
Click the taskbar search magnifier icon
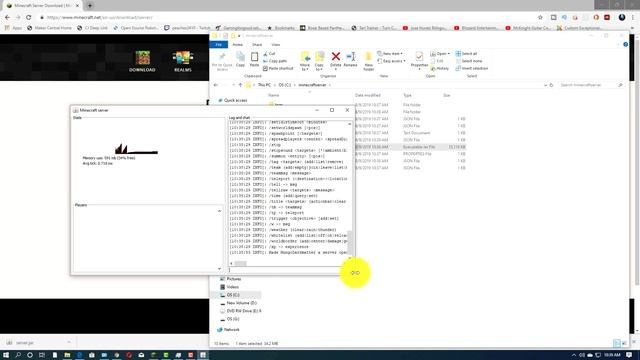18,355
